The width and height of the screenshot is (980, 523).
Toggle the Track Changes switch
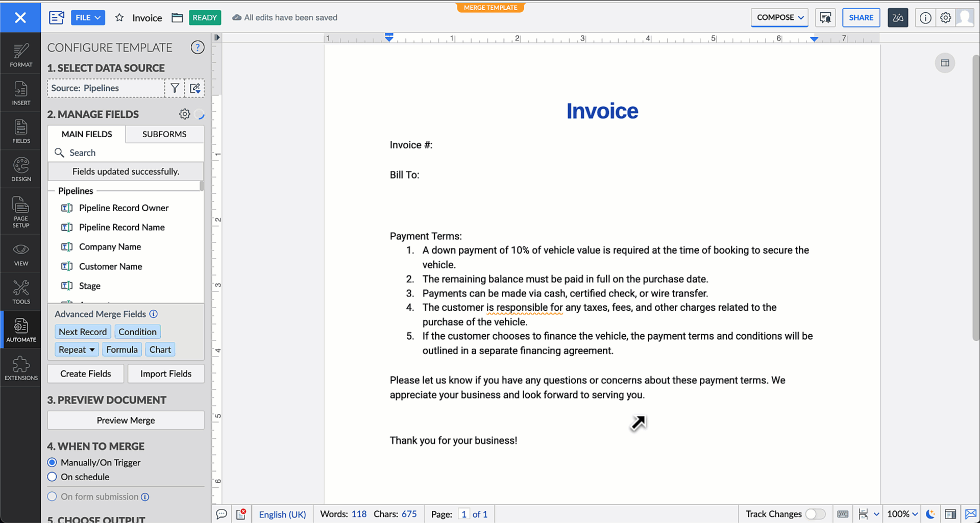[815, 514]
